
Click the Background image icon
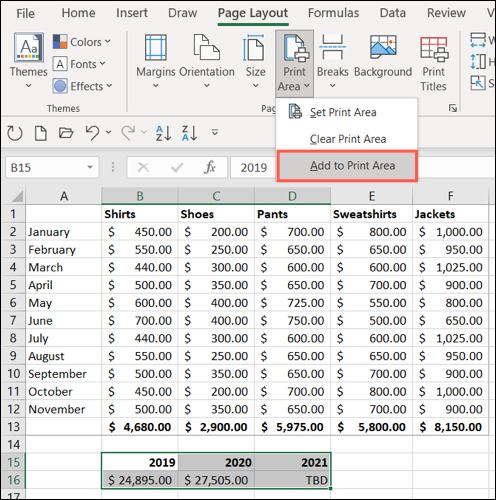click(383, 47)
